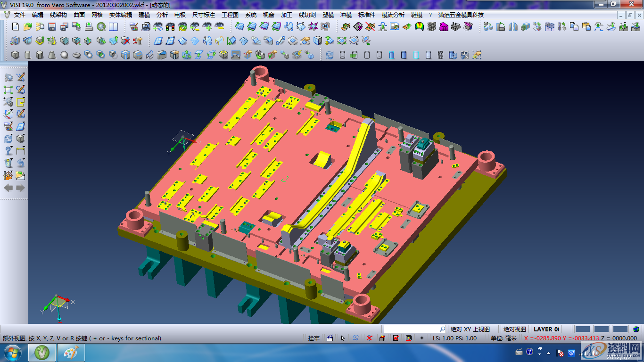The height and width of the screenshot is (362, 644).
Task: Click the search input field in status bar
Action: click(411, 329)
